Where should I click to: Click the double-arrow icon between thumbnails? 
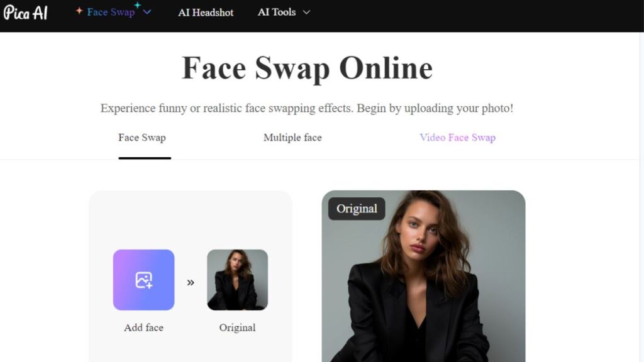191,282
